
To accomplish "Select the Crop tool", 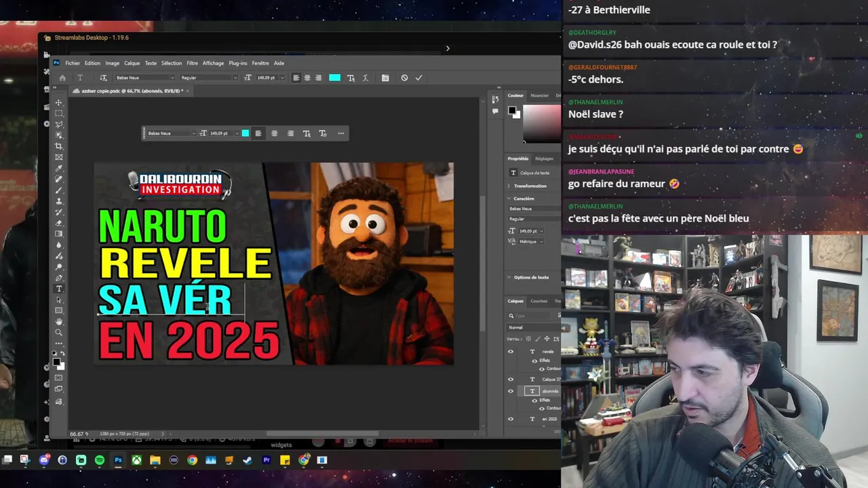I will (x=59, y=146).
